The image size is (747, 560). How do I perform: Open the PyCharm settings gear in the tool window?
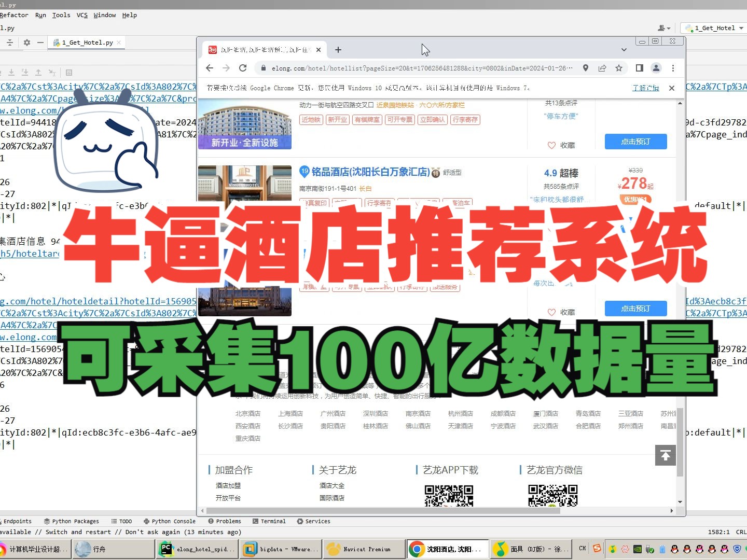27,43
